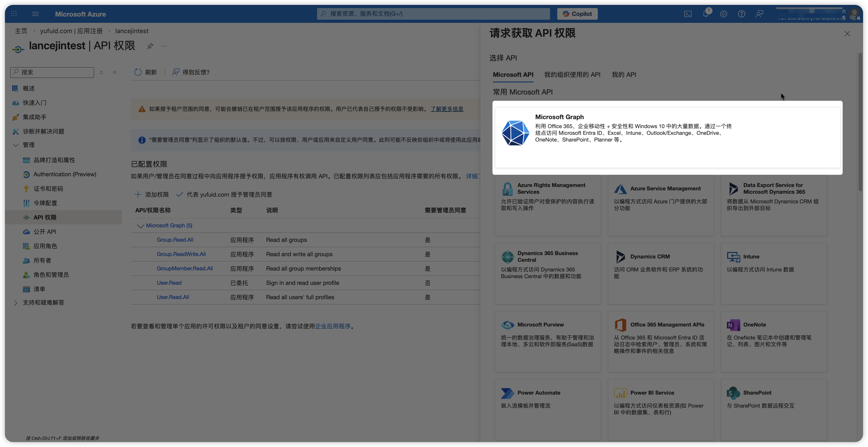Image resolution: width=868 pixels, height=447 pixels.
Task: Open portal settings gear
Action: [x=723, y=14]
